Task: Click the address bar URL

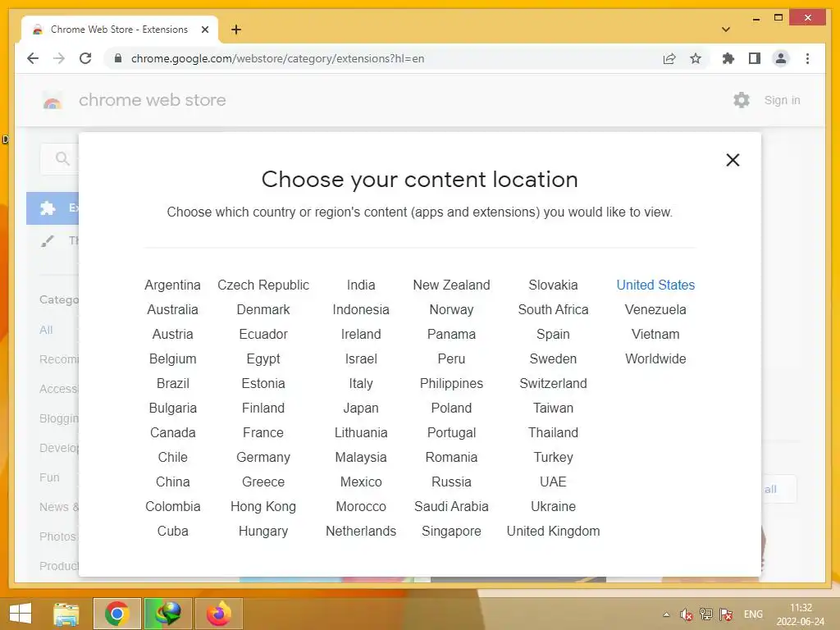Action: point(277,58)
